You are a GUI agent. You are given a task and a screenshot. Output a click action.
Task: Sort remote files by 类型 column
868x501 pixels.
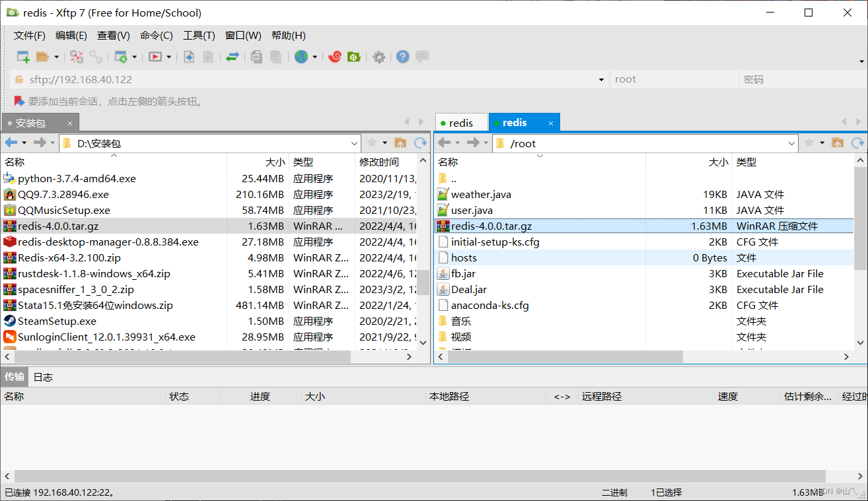click(793, 162)
